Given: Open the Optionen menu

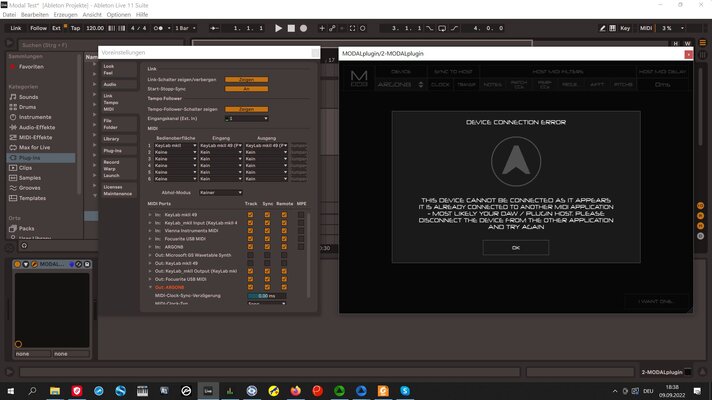Looking at the screenshot, I should point(119,15).
